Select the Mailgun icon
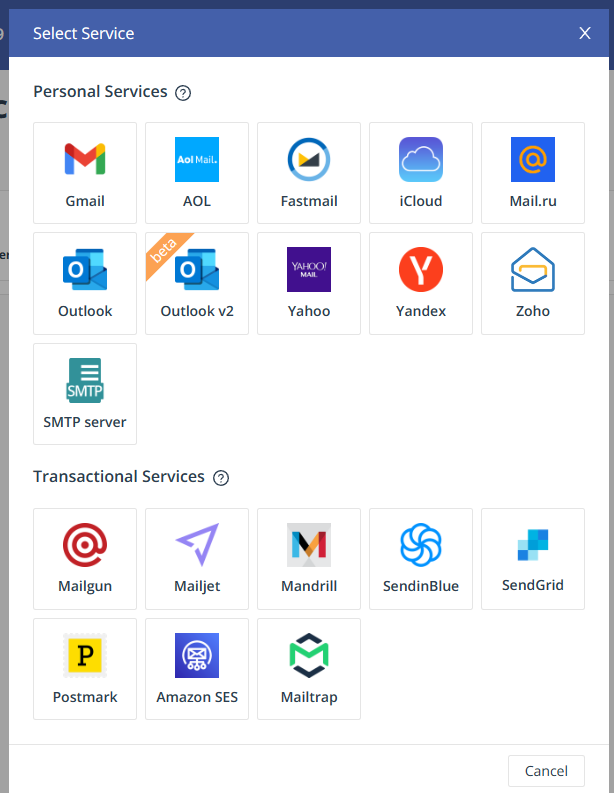Screen dimensions: 614x793 (x=85, y=545)
